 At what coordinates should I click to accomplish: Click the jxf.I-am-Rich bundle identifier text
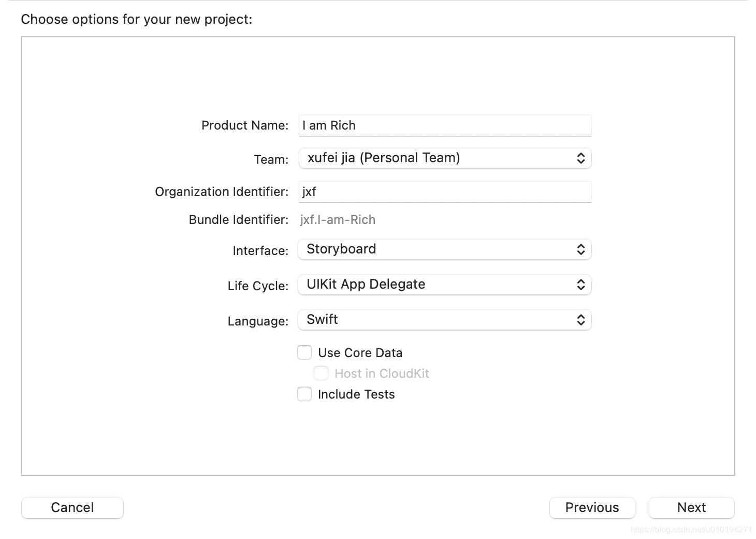click(338, 220)
